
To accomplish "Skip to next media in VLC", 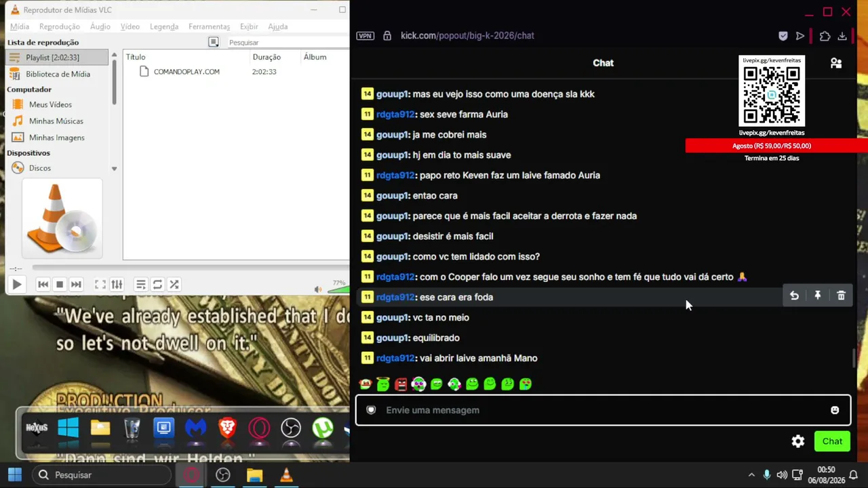I will pos(76,285).
